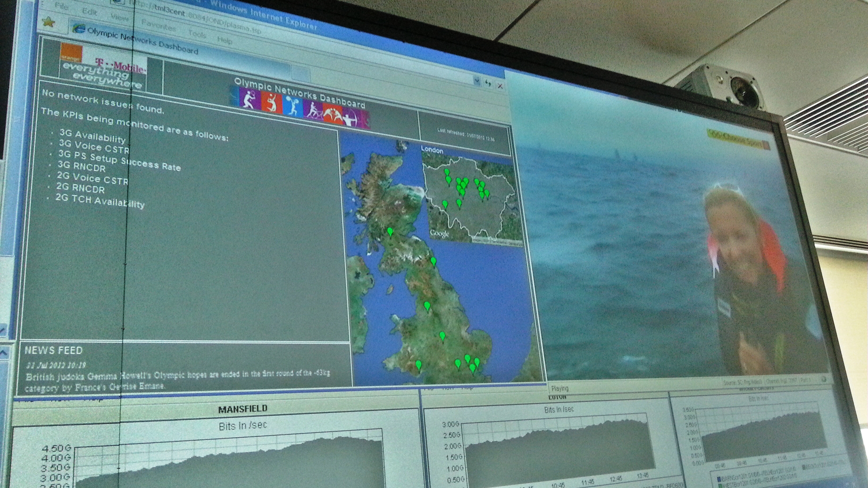Screen dimensions: 868x488
Task: Click the Orange logo
Action: tap(71, 53)
